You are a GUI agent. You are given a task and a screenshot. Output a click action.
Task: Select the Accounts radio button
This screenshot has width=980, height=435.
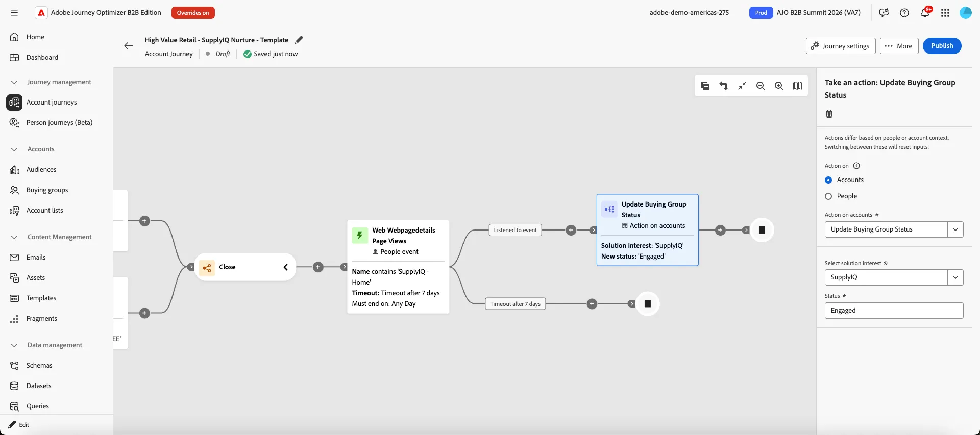828,180
